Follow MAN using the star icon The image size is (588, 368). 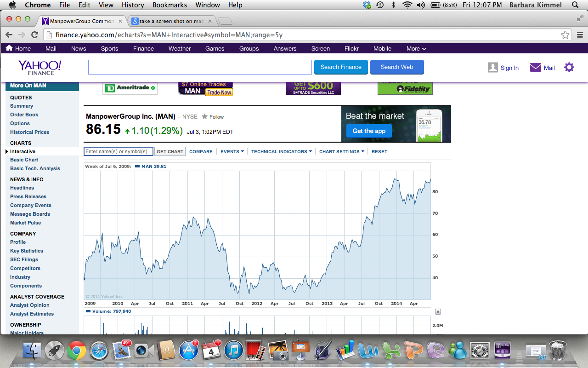tap(205, 116)
